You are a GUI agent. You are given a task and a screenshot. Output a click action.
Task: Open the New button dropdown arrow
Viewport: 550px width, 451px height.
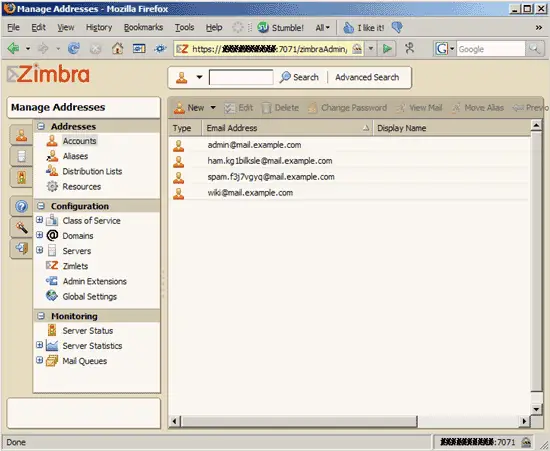[213, 108]
